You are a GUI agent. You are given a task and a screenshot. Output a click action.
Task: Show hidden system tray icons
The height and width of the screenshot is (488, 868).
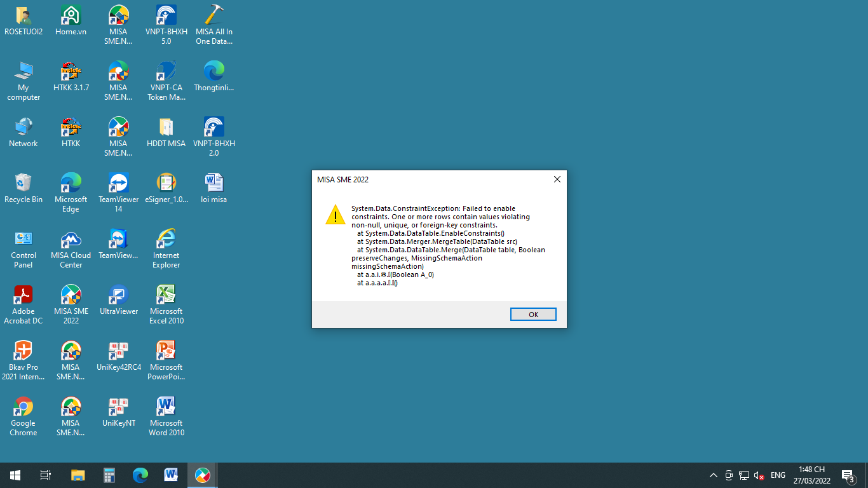[x=714, y=475]
